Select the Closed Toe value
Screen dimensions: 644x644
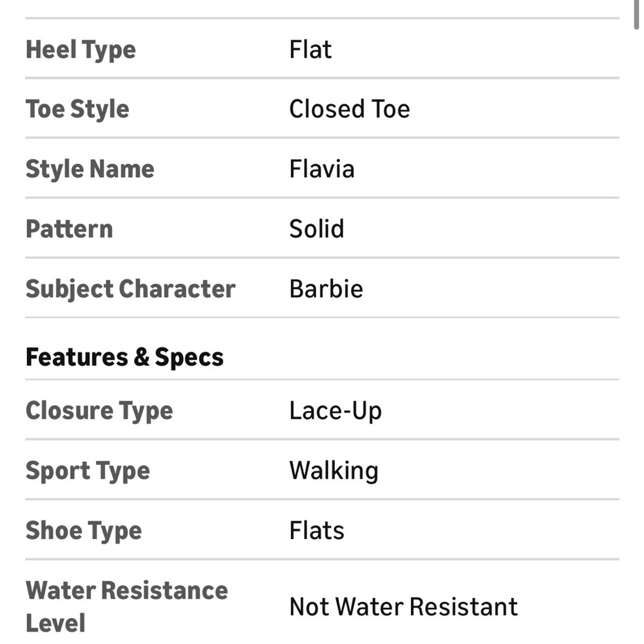tap(349, 109)
